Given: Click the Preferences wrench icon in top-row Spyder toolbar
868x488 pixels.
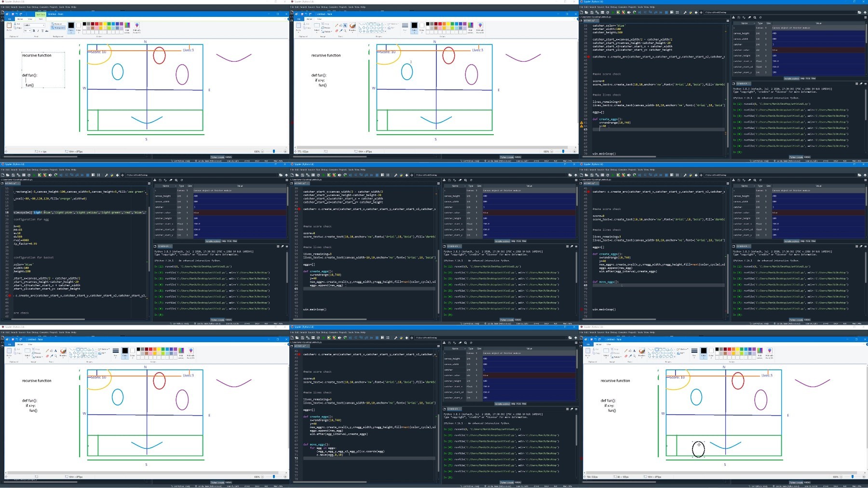Looking at the screenshot, I should tap(685, 12).
